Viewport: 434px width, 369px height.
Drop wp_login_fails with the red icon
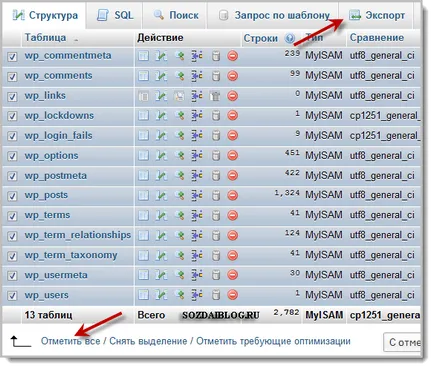pos(233,135)
